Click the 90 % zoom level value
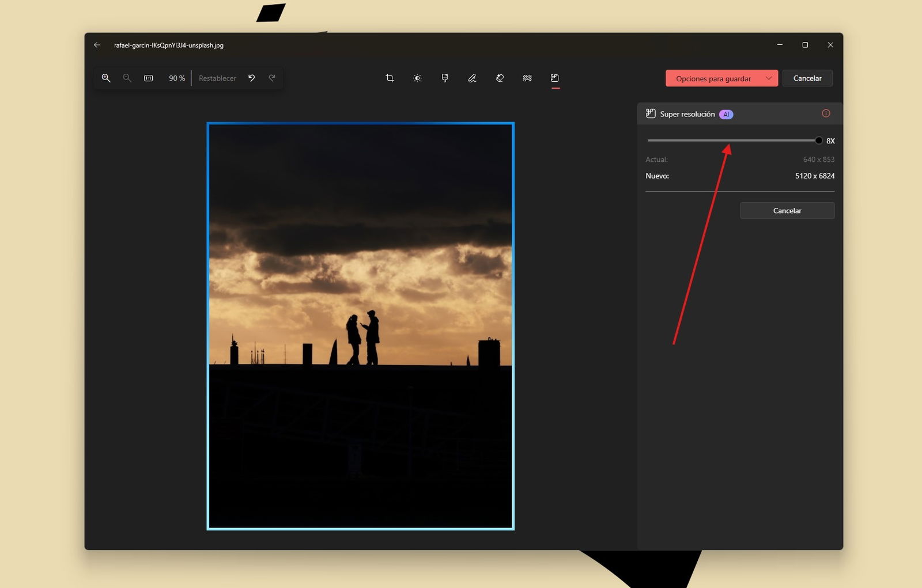Viewport: 922px width, 588px height. (177, 78)
